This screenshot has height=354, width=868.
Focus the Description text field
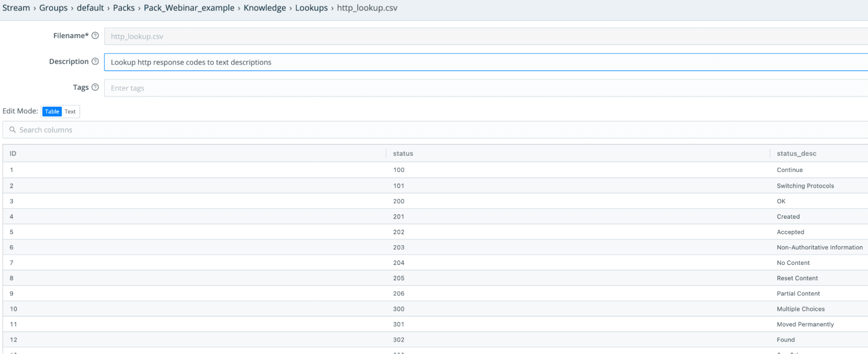pos(478,62)
